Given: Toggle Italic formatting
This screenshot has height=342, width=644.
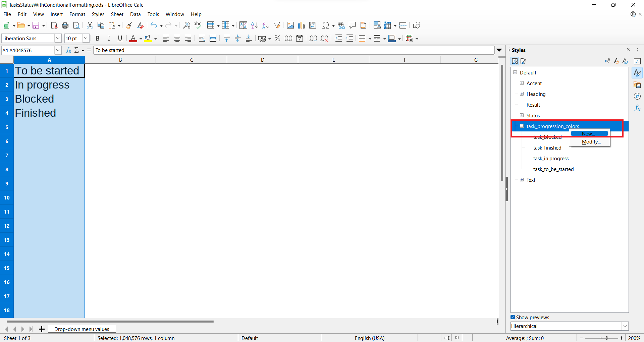Looking at the screenshot, I should (109, 39).
